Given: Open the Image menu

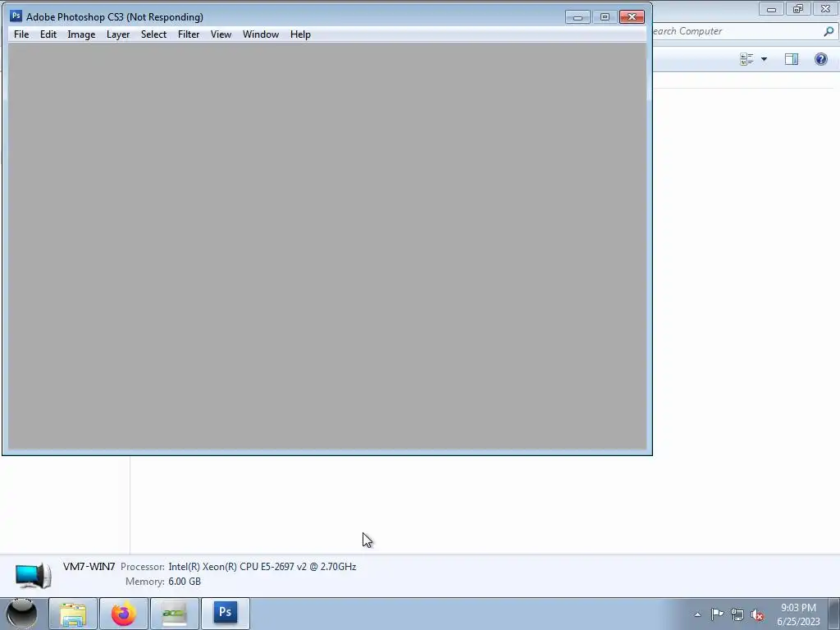Looking at the screenshot, I should (81, 34).
